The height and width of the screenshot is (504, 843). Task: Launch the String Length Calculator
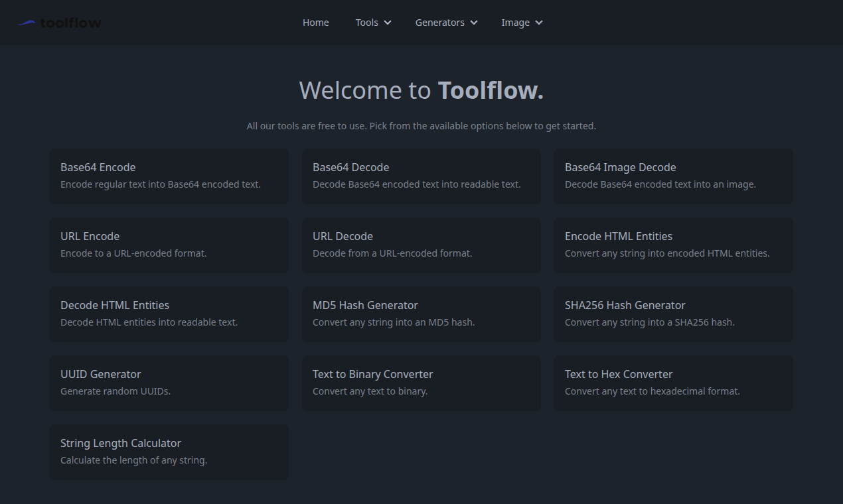point(169,452)
